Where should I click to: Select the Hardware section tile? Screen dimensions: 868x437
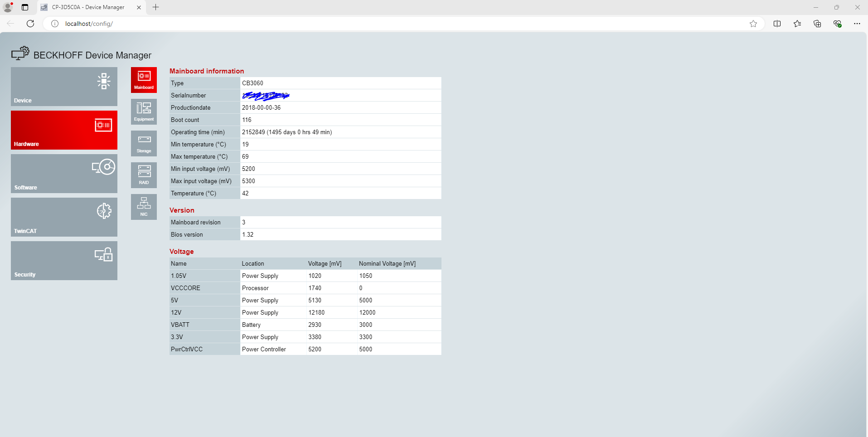click(x=64, y=130)
